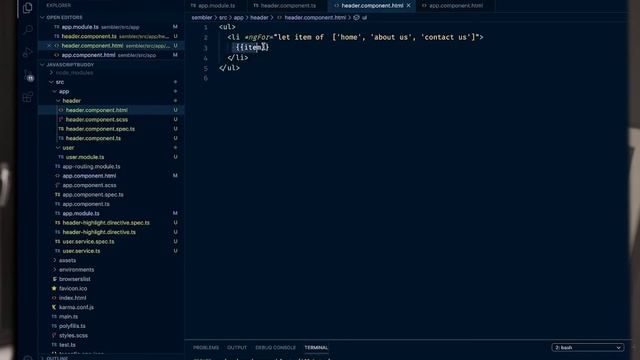Open the terminal selector dropdown '2: bash'
Viewport: 640px width, 360px height.
tap(588, 348)
